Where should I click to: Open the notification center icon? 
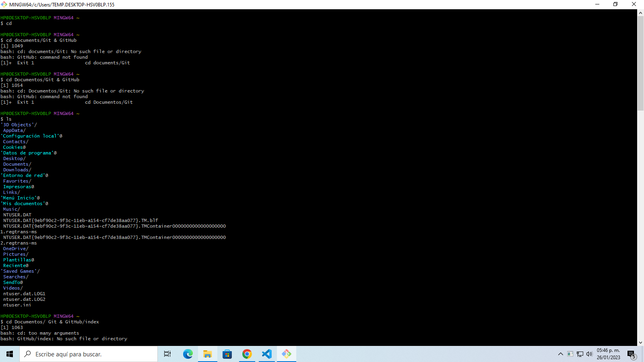pyautogui.click(x=631, y=354)
